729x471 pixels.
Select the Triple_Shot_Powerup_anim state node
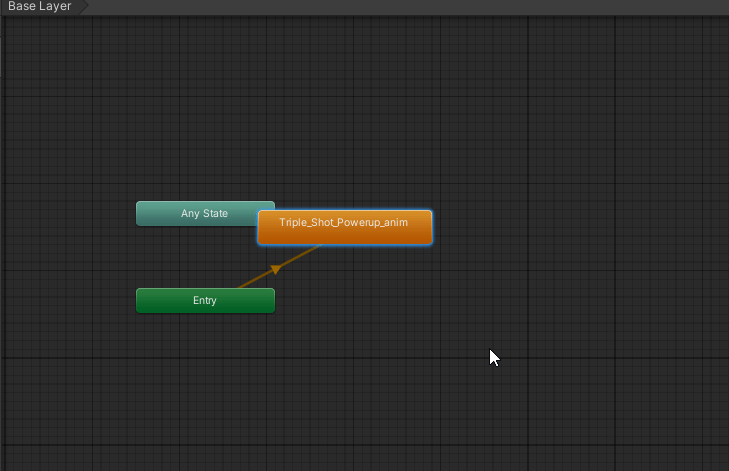[x=345, y=227]
